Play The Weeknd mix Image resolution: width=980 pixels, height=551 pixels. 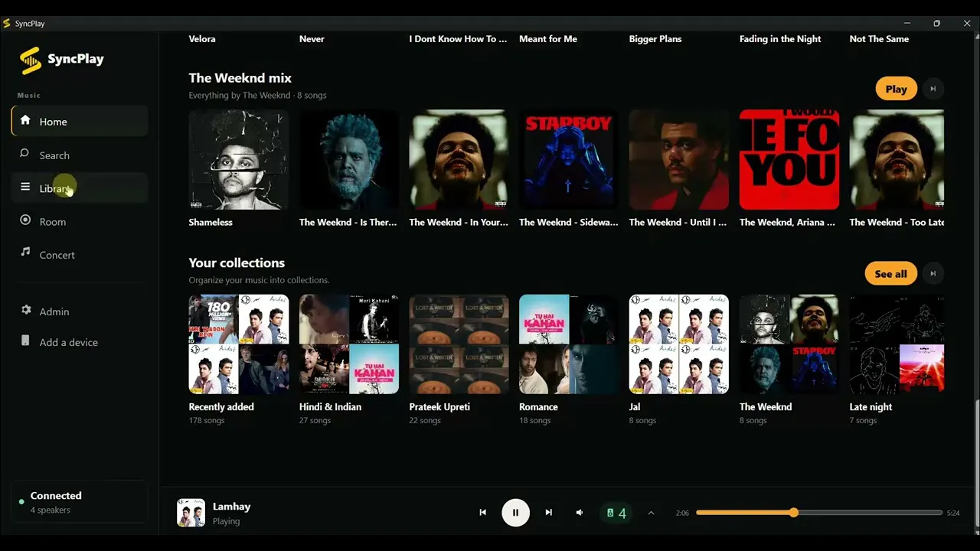tap(896, 89)
